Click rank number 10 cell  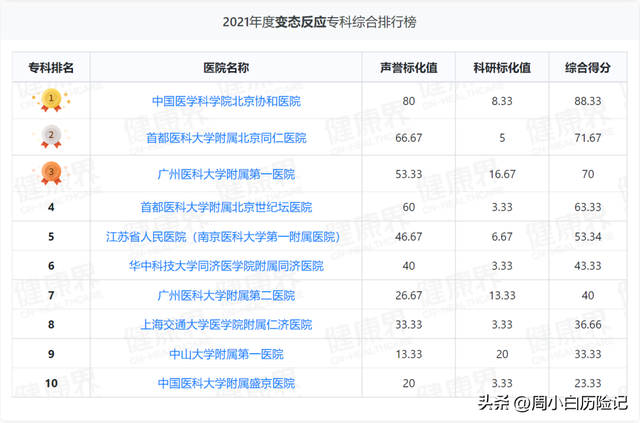51,383
